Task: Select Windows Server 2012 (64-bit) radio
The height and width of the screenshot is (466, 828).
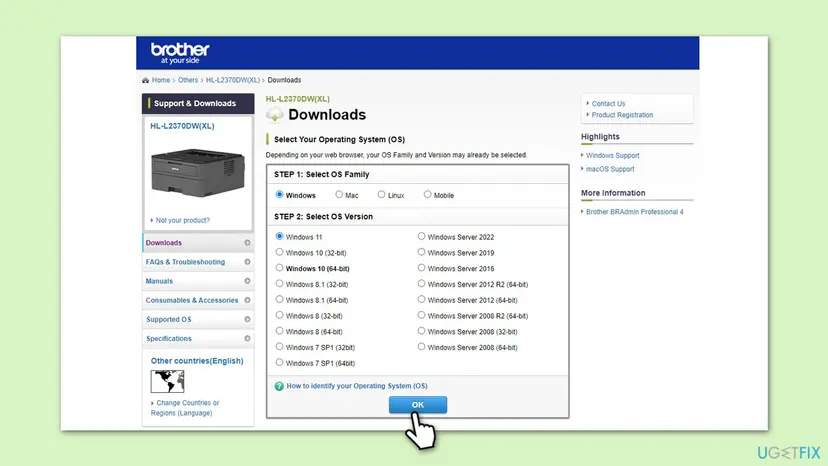Action: pyautogui.click(x=421, y=300)
